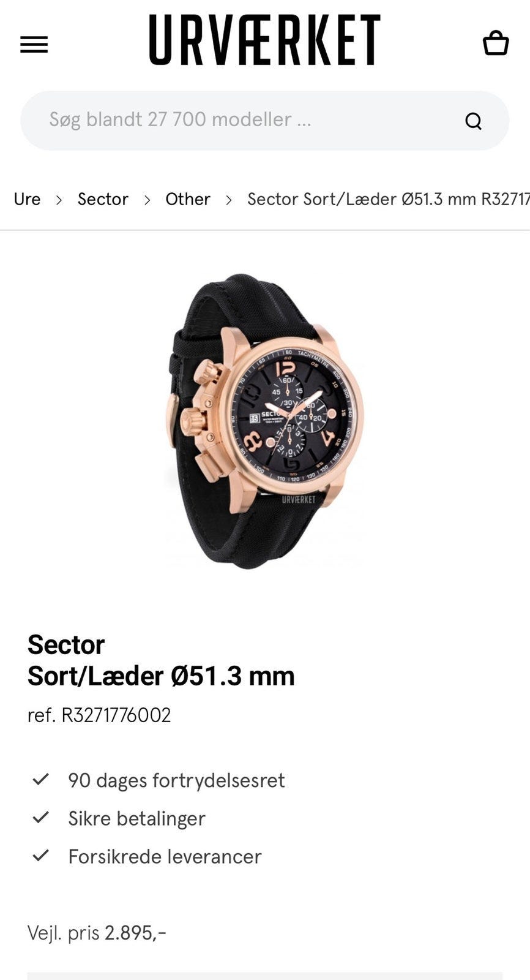Open the Sector Sort/Læder breadcrumb item
The image size is (530, 980).
click(x=388, y=199)
